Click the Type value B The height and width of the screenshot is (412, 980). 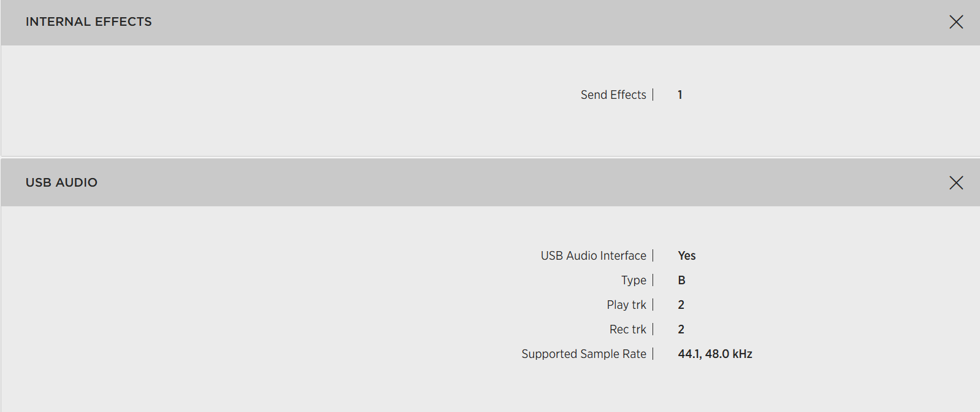[681, 280]
